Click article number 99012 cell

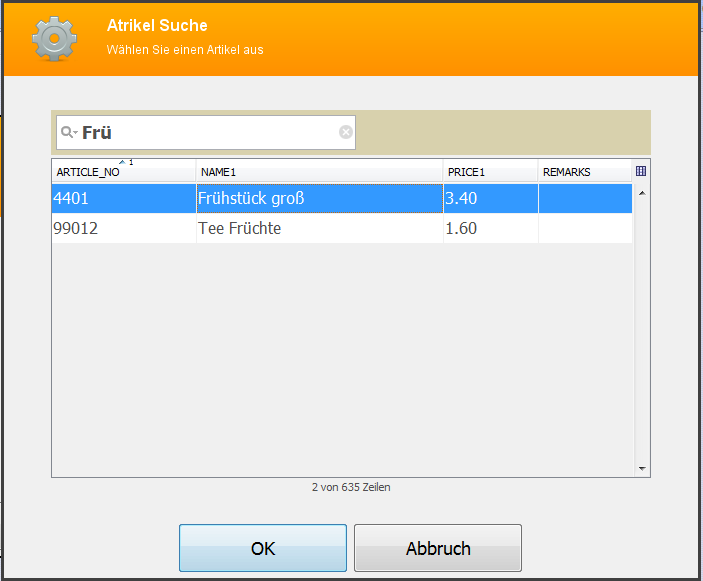pos(124,228)
